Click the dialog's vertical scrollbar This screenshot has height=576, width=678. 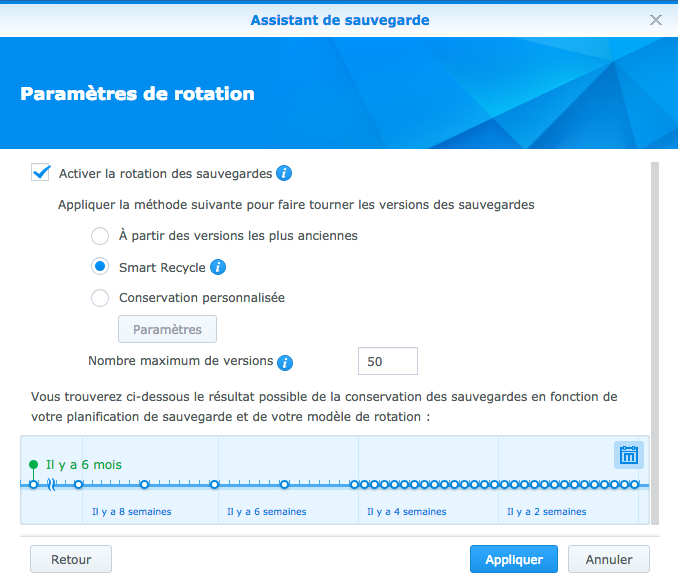coord(655,343)
